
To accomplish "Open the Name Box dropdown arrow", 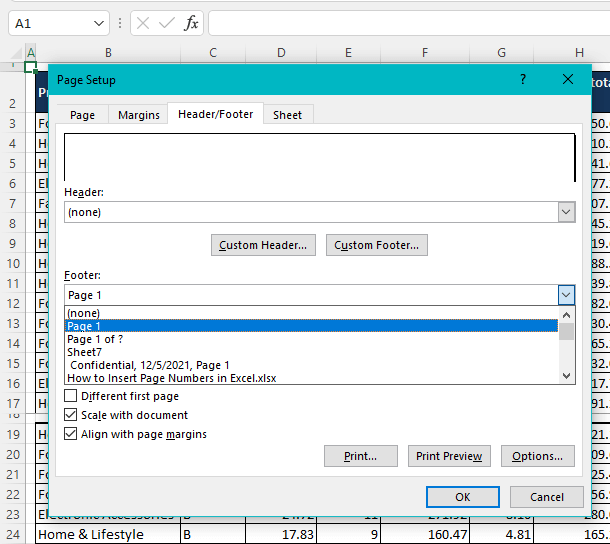I will click(99, 23).
